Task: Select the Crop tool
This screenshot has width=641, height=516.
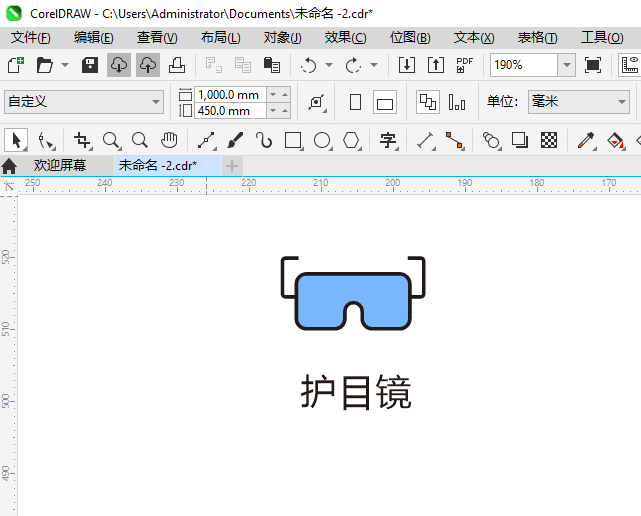Action: coord(82,141)
